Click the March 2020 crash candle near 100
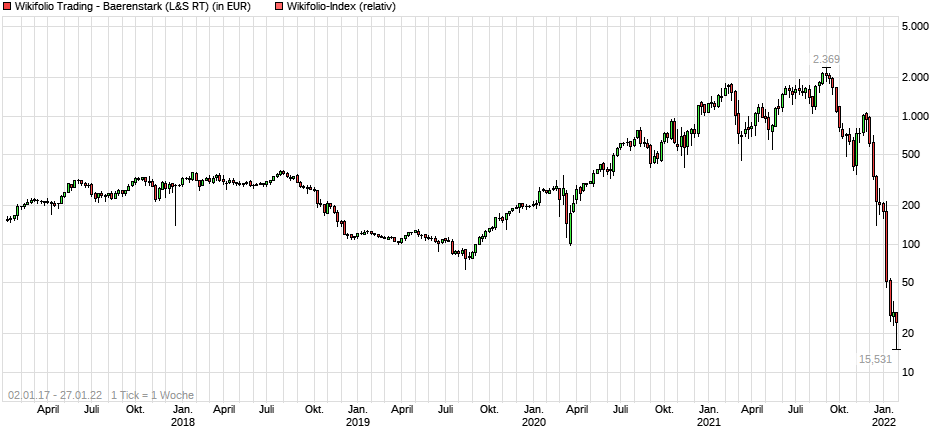Screen dimensions: 940x435 (x=570, y=226)
